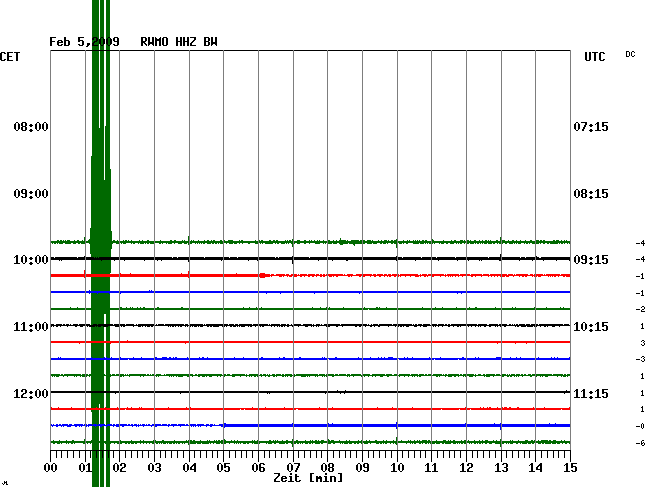Image resolution: width=650 pixels, height=494 pixels.
Task: Click minute label 03 on time axis
Action: coord(154,467)
